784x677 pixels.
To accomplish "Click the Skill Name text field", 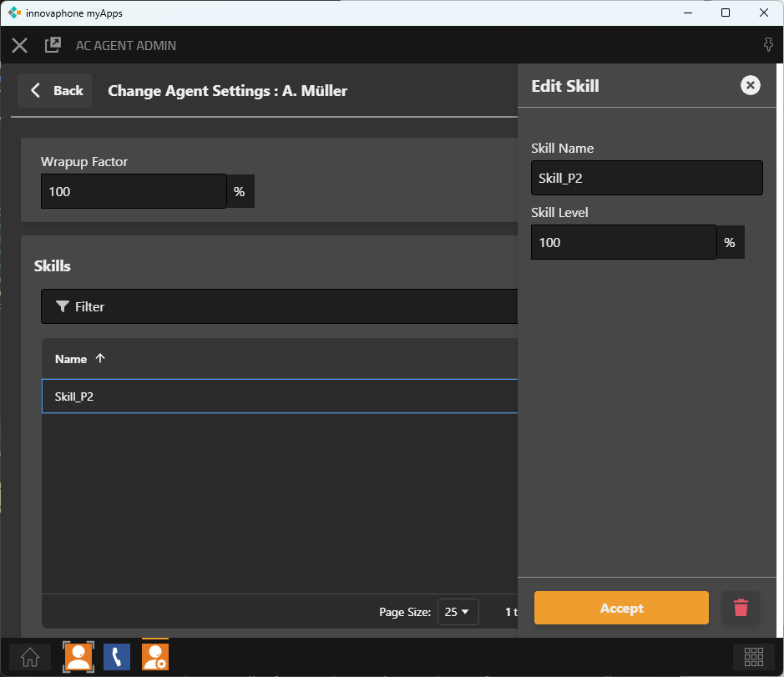I will coord(646,178).
